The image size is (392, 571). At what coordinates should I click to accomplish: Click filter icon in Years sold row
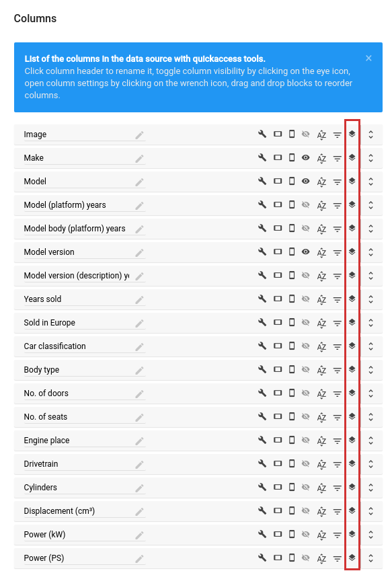click(x=338, y=300)
